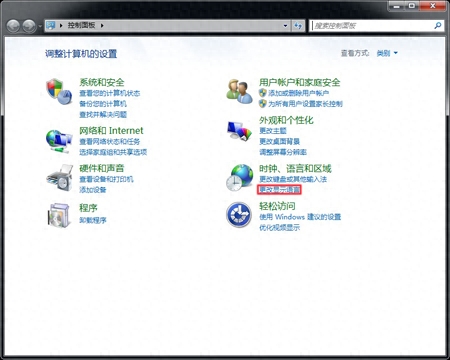
Task: Open the User Accounts people icon
Action: click(239, 91)
